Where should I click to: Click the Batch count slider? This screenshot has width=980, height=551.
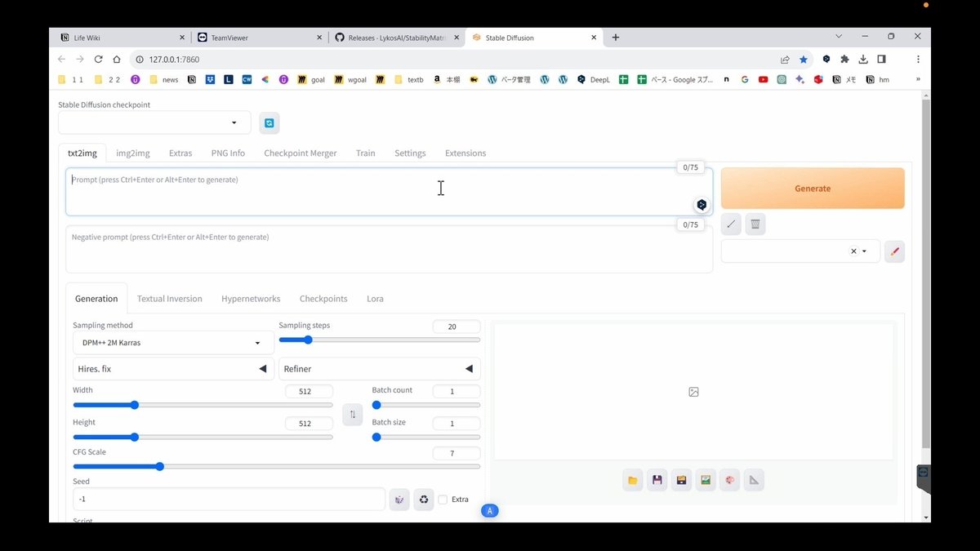click(x=426, y=405)
